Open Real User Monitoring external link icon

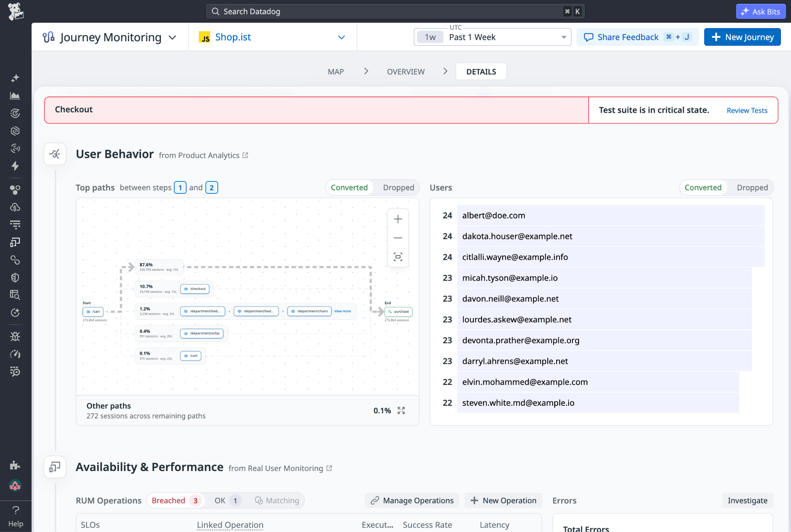(329, 468)
